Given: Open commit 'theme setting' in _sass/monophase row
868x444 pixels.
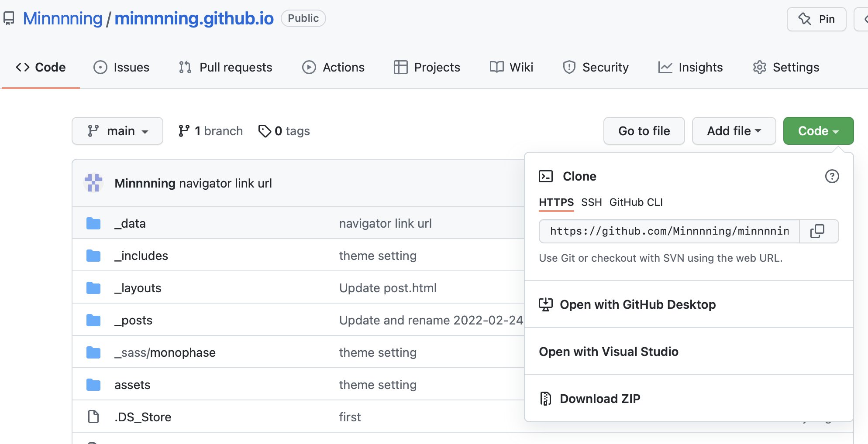Looking at the screenshot, I should [378, 352].
